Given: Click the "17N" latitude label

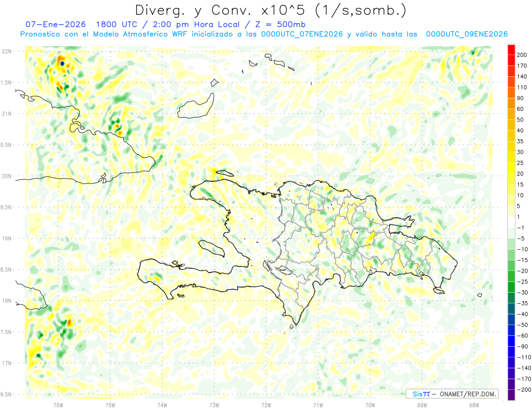Looking at the screenshot, I should [x=7, y=363].
